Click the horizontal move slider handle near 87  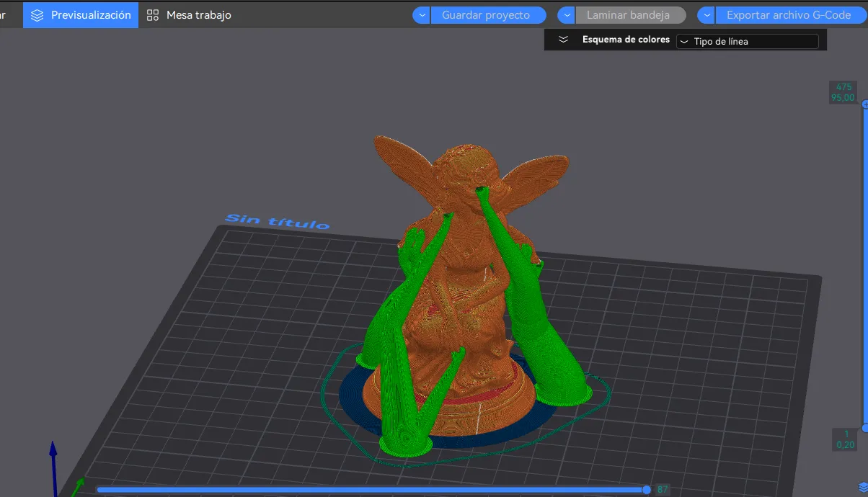[647, 490]
